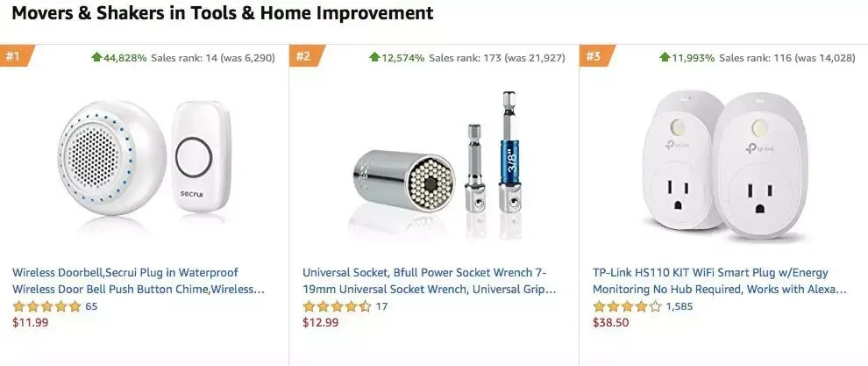868x366 pixels.
Task: Click the $38.50 price
Action: pyautogui.click(x=611, y=323)
